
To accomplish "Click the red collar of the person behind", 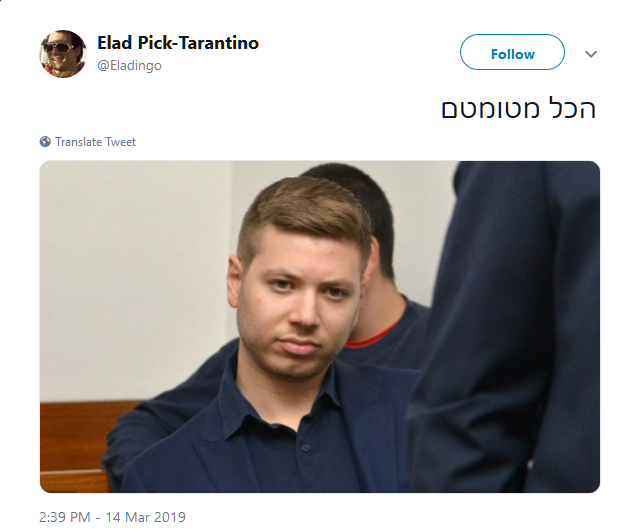I will [371, 337].
